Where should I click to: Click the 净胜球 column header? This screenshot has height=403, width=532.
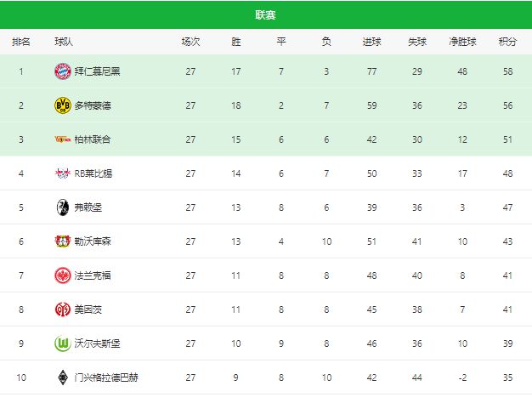click(462, 42)
